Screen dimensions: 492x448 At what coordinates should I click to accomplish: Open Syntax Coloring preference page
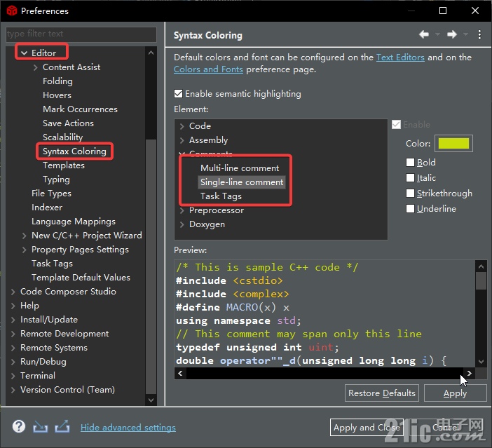[74, 151]
